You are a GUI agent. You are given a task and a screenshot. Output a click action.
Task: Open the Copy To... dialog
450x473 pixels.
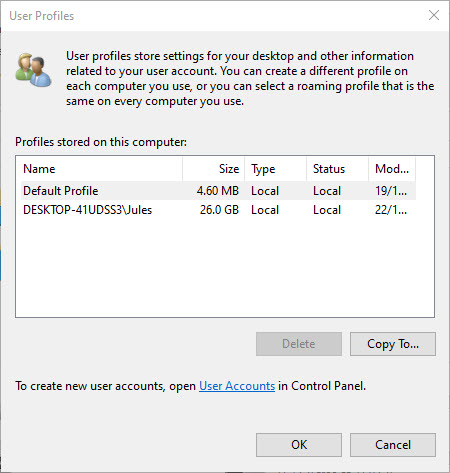tap(393, 344)
